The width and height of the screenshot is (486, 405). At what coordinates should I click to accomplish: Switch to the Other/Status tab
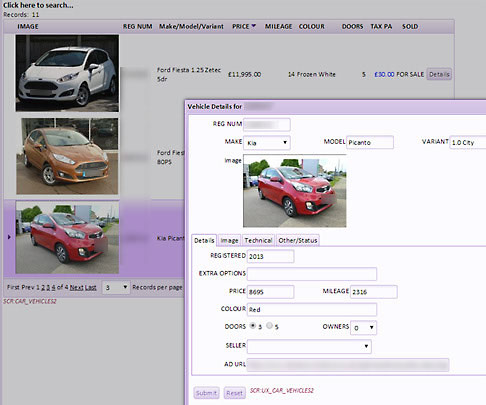298,240
